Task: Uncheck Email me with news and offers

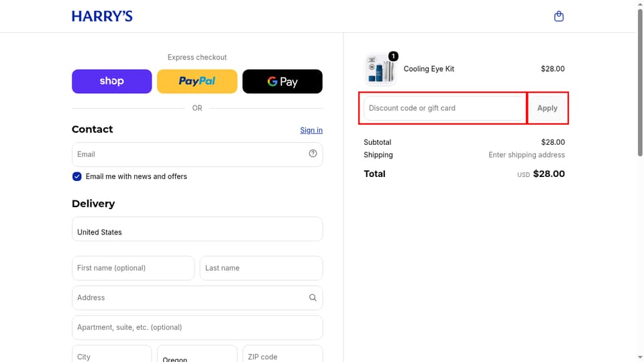Action: [76, 176]
